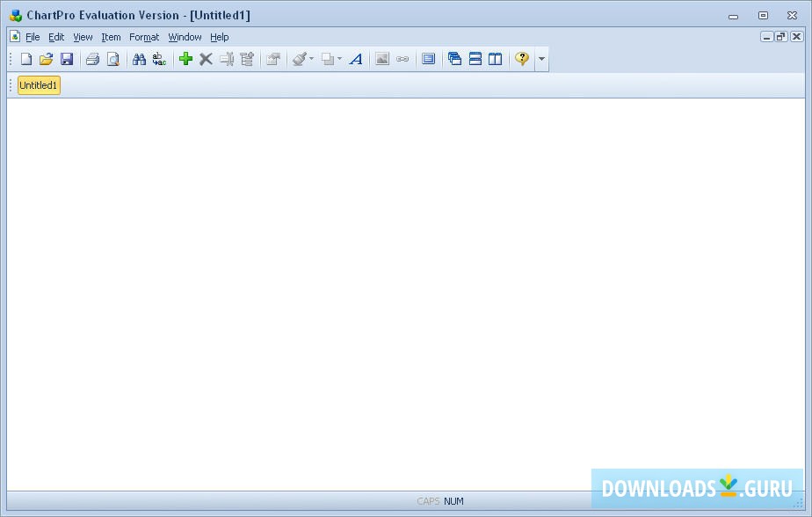The image size is (812, 517).
Task: Create a new document with the blank page icon
Action: click(25, 59)
